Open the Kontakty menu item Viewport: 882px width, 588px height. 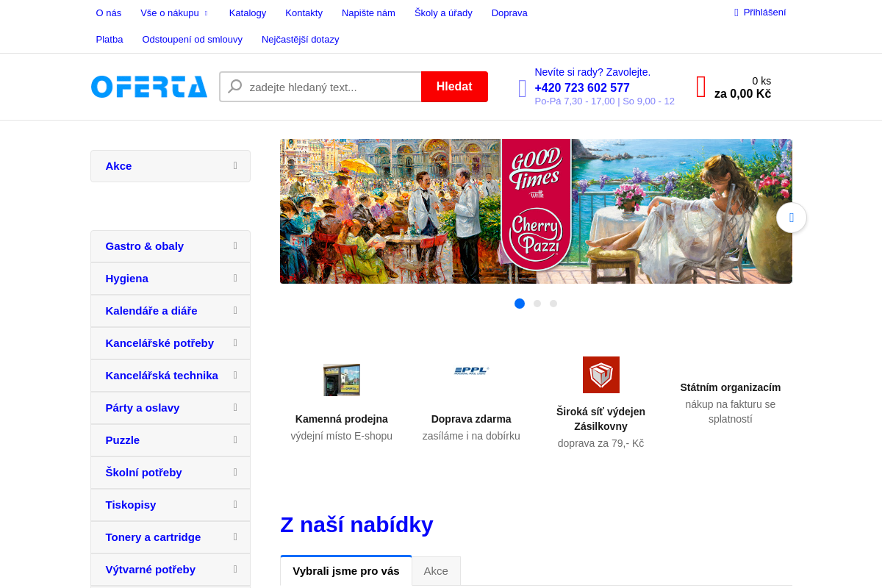click(x=304, y=12)
